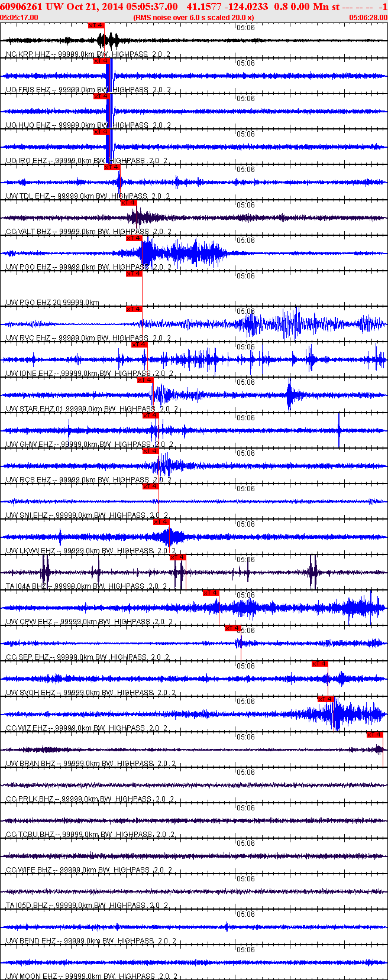Select the UW IONE EHZ station label

89,374
